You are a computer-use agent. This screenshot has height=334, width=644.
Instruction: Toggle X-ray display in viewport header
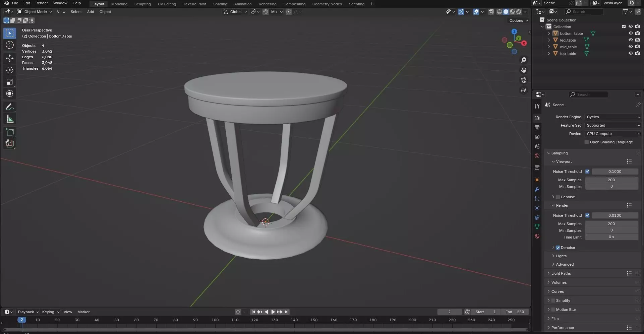pos(491,12)
